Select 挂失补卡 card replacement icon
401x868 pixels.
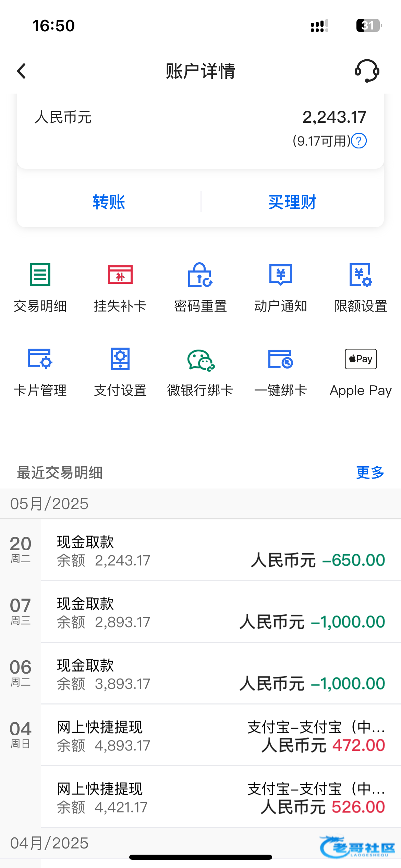pyautogui.click(x=120, y=275)
